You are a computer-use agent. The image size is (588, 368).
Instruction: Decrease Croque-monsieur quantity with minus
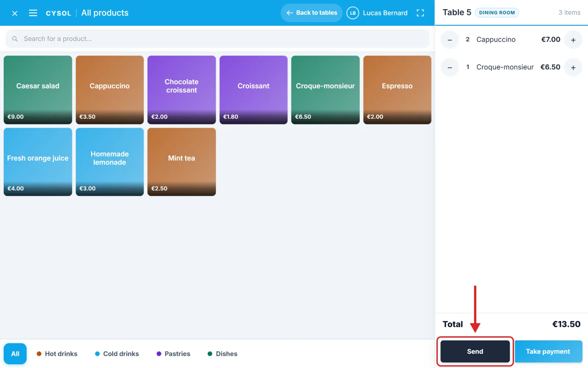pyautogui.click(x=450, y=67)
